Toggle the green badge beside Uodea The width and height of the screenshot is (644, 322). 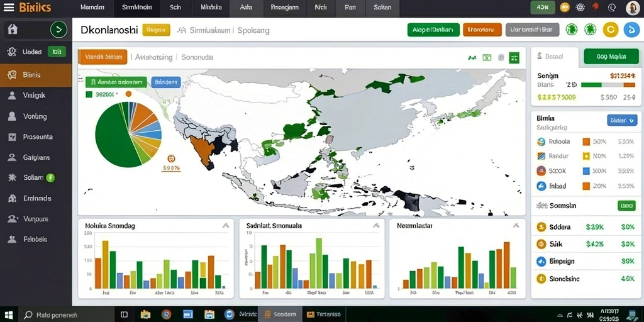57,52
